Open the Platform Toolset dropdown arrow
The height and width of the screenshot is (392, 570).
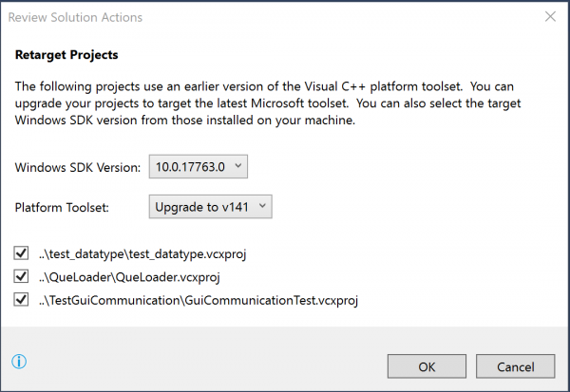pyautogui.click(x=262, y=206)
